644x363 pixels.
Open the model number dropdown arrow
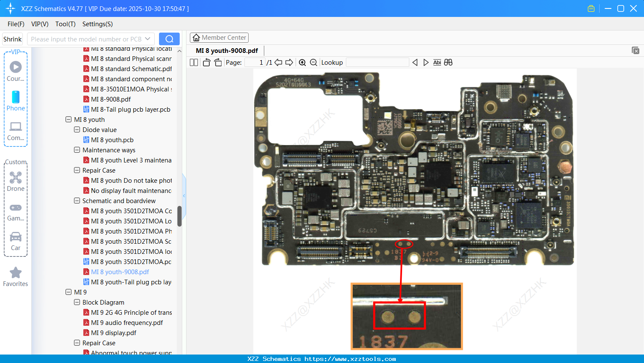(x=148, y=39)
